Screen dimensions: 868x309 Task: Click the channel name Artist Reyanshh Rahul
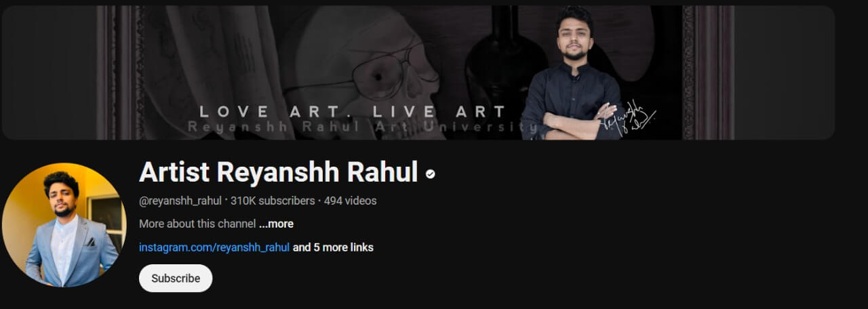tap(278, 173)
